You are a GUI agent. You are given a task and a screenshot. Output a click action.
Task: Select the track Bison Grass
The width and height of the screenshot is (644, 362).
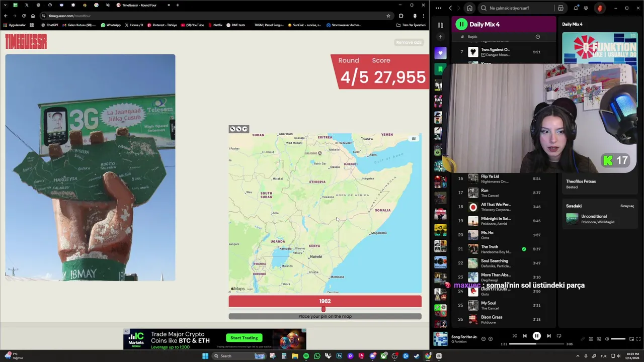[503, 319]
